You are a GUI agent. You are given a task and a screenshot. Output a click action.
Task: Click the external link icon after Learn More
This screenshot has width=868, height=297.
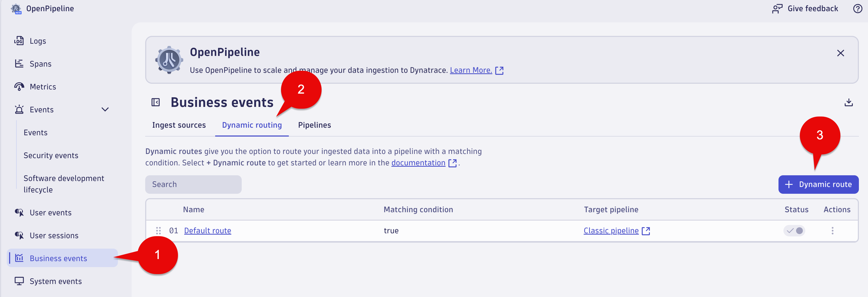point(499,70)
